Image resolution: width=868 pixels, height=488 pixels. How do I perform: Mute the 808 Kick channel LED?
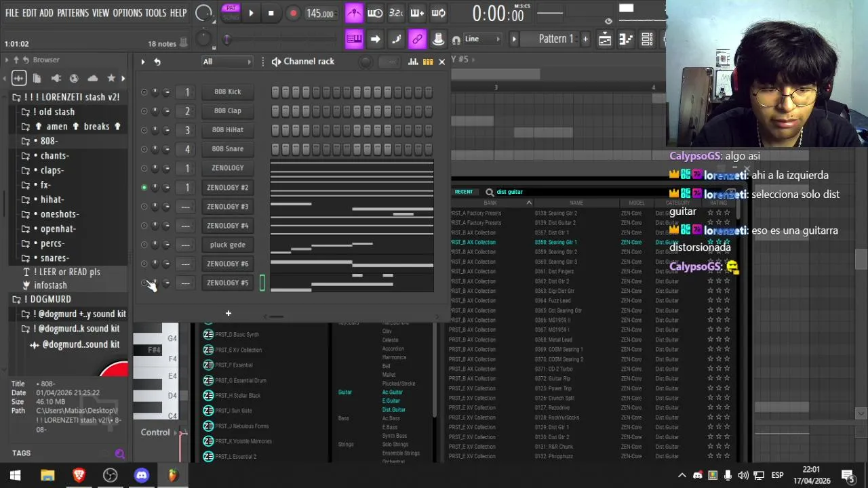coord(144,92)
